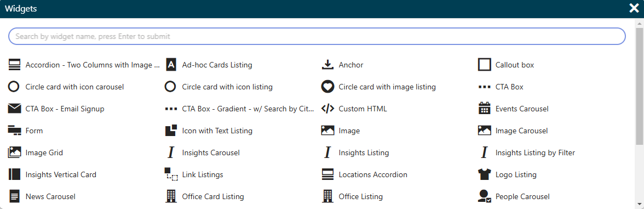This screenshot has width=644, height=209.
Task: Click the Link Listings dashed-square icon
Action: (171, 174)
